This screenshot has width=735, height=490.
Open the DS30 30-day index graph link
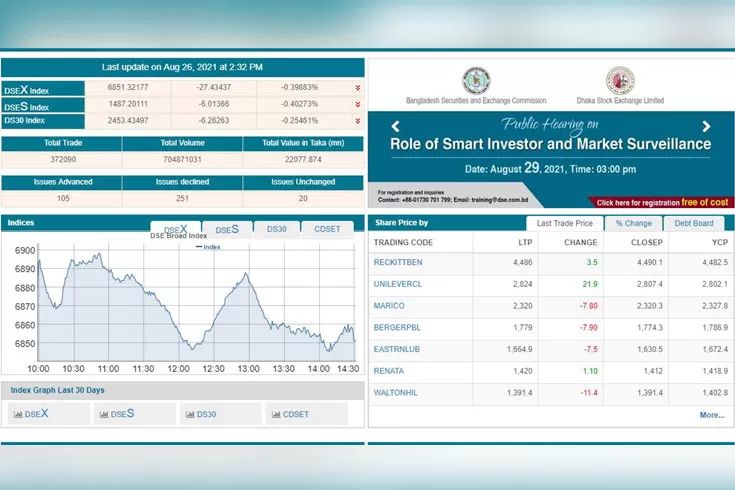coord(206,415)
